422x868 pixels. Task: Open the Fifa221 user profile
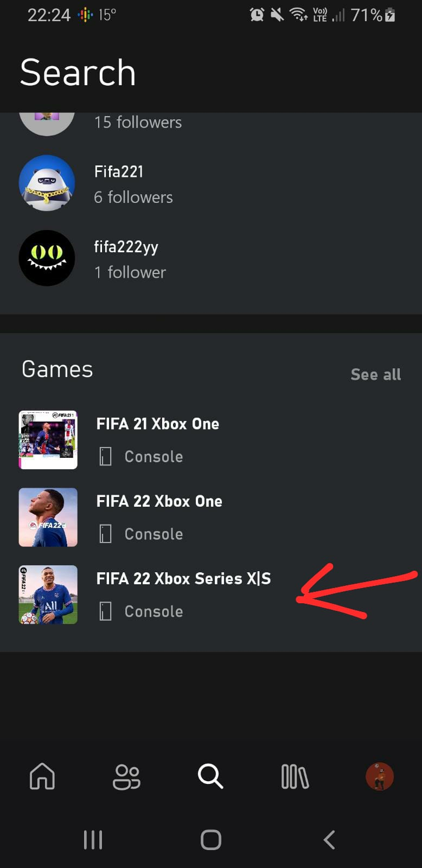[119, 172]
